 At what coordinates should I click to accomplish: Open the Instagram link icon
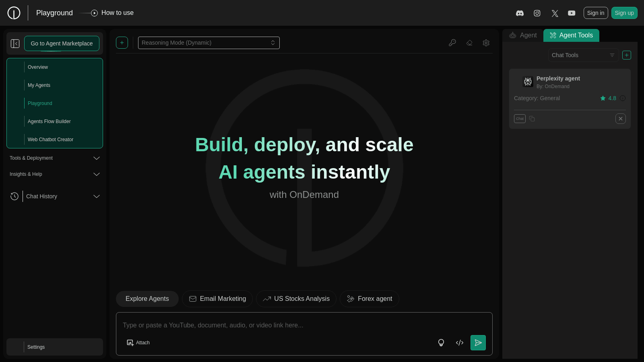coord(537,13)
